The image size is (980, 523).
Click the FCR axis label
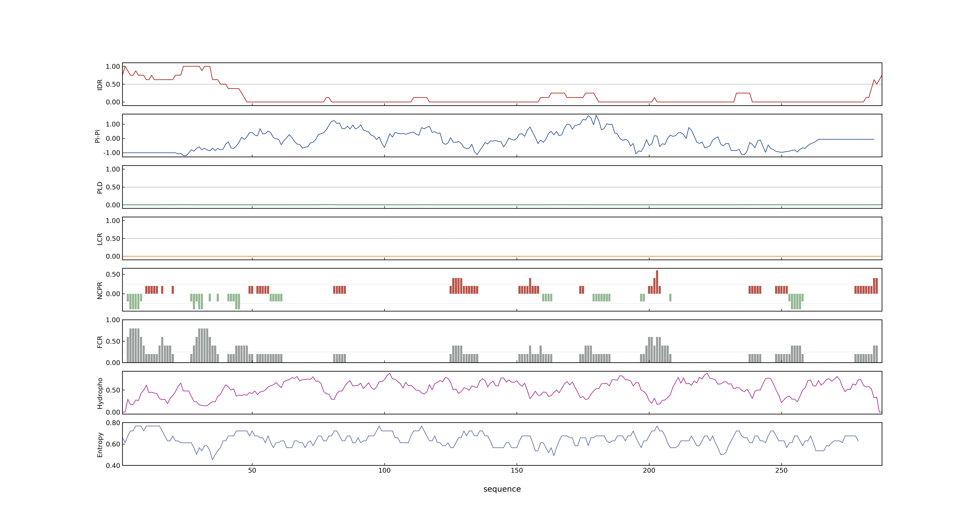100,341
